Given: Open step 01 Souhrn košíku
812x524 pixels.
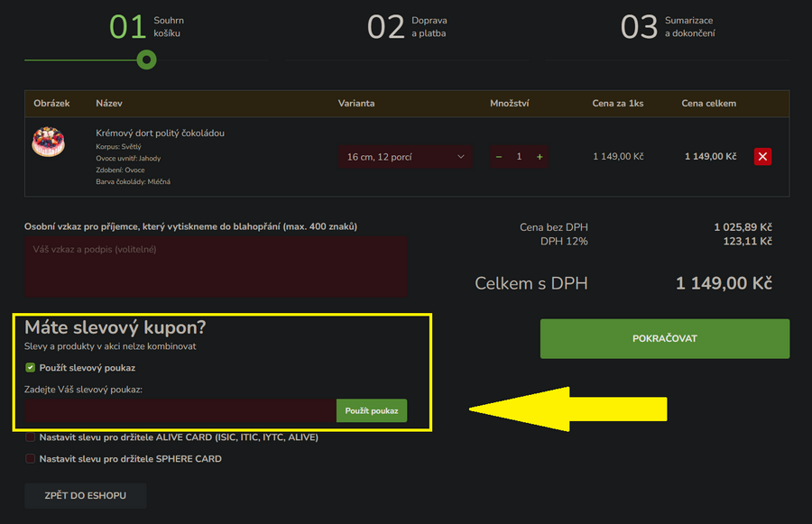Looking at the screenshot, I should [149, 27].
